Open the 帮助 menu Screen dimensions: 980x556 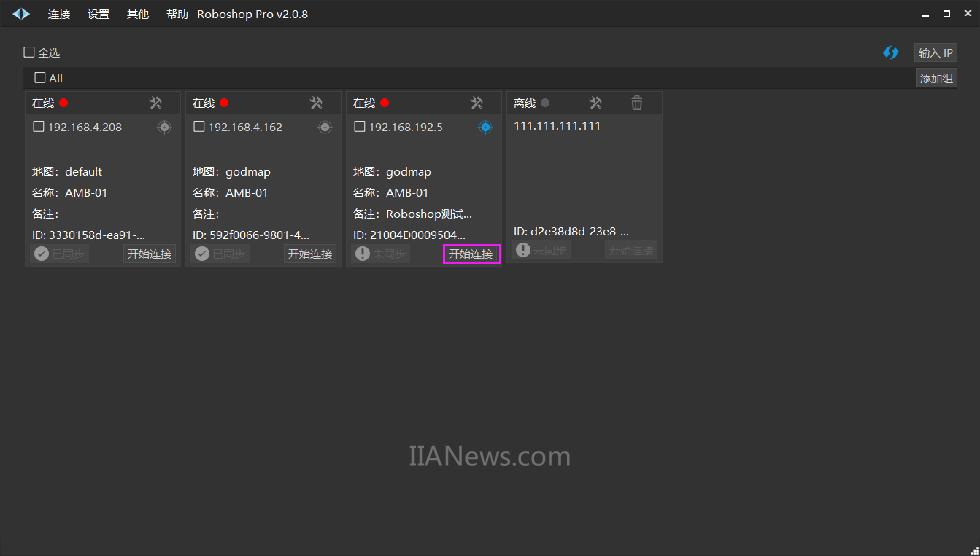[177, 15]
